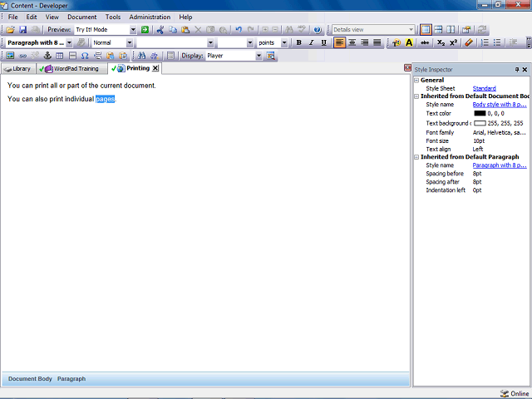Viewport: 532px width, 399px height.
Task: Open the Document menu
Action: [x=82, y=17]
